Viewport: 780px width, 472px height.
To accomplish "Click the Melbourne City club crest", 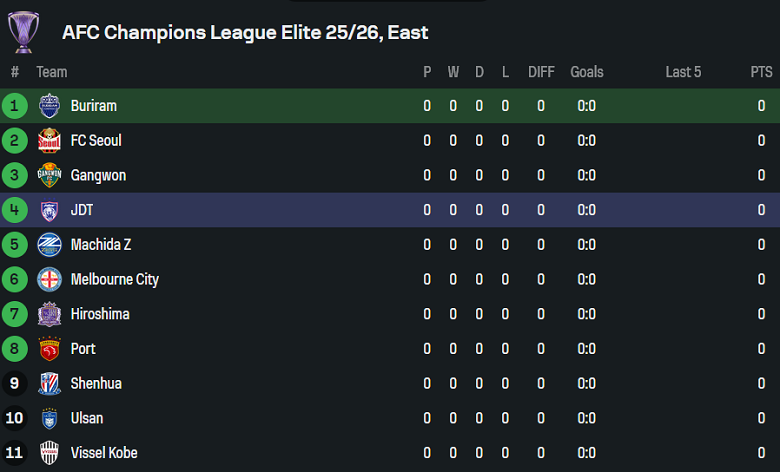I will [49, 279].
